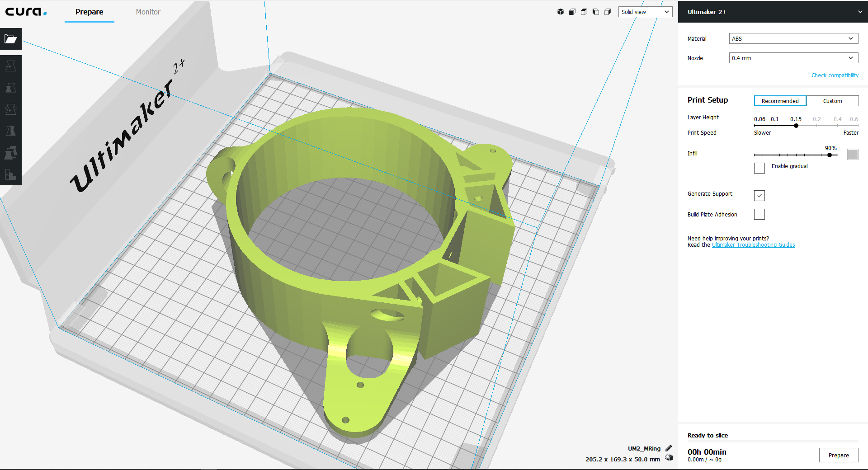Click the Slower print speed label
The height and width of the screenshot is (470, 868).
click(762, 133)
